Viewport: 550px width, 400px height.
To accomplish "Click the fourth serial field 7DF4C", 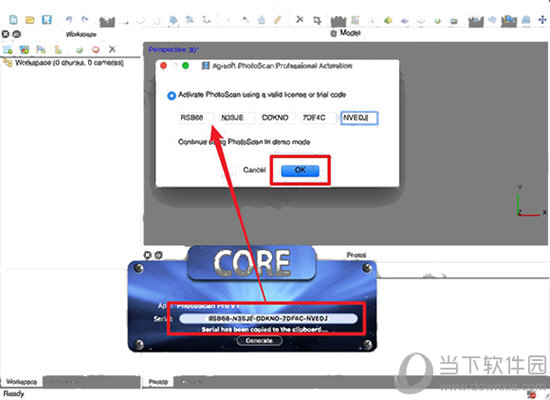I will click(318, 118).
